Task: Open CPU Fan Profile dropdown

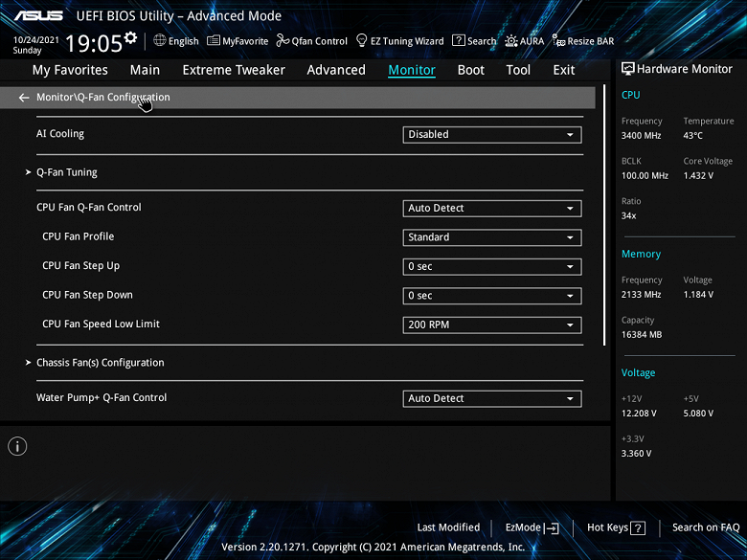Action: coord(492,237)
